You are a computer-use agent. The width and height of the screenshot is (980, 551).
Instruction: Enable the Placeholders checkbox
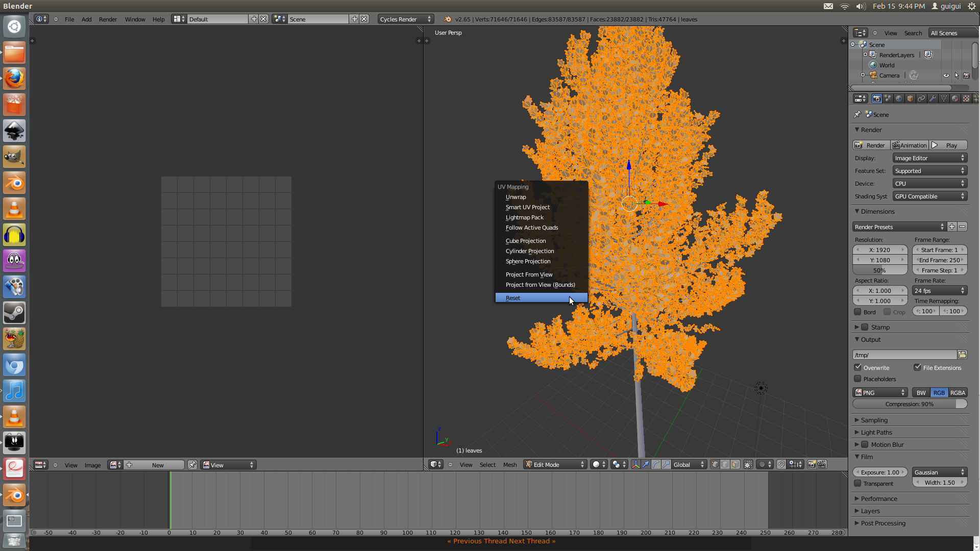click(857, 379)
